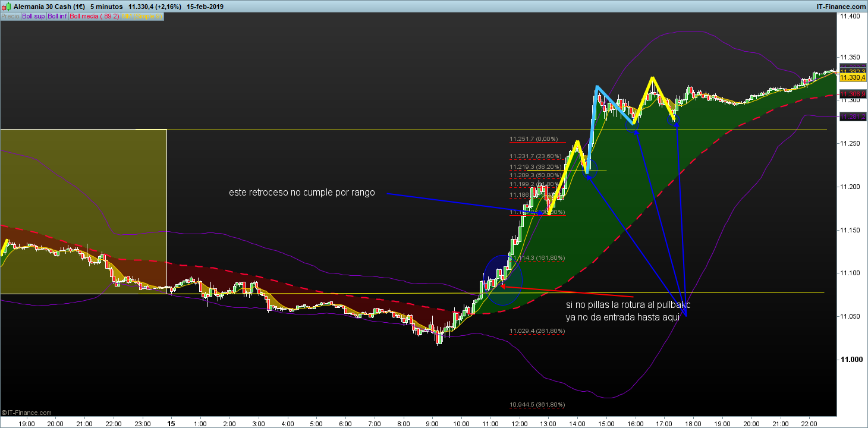Click the 9:00 label on time axis
The width and height of the screenshot is (868, 428).
click(432, 424)
